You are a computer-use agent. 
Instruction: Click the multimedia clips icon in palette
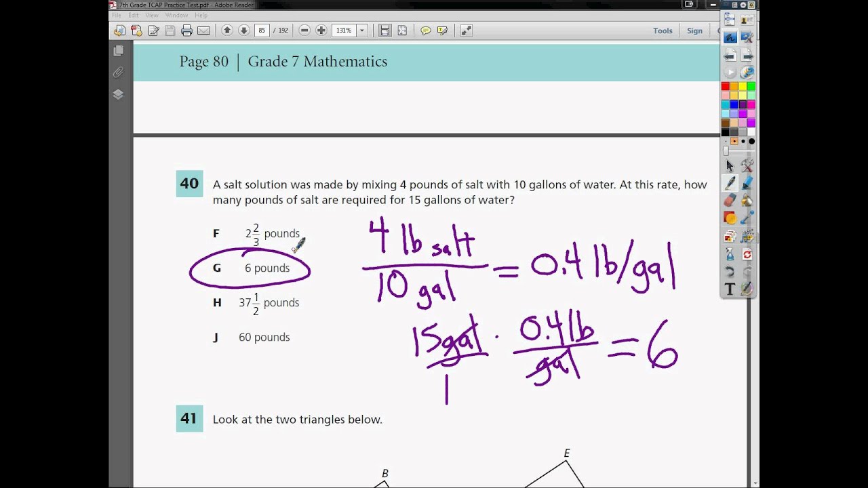coord(747,236)
